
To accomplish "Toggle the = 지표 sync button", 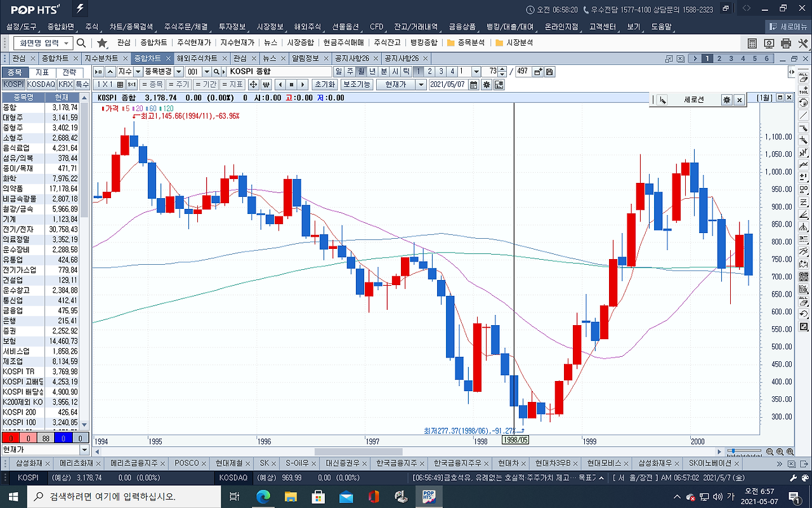I will coord(232,84).
